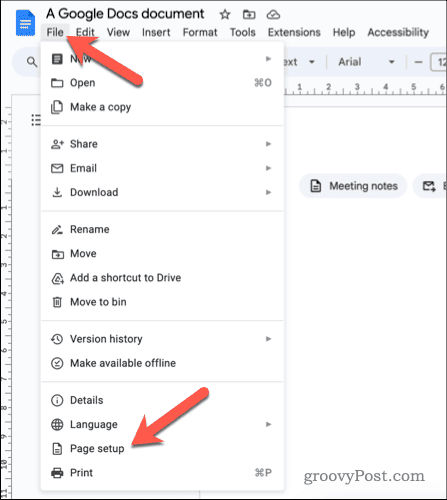447x500 pixels.
Task: Expand the Language submenu arrow
Action: [x=268, y=424]
